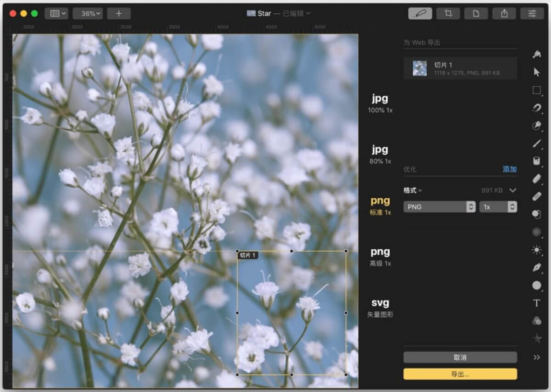Open the sidebar view dropdown
This screenshot has height=392, width=551.
click(x=56, y=13)
